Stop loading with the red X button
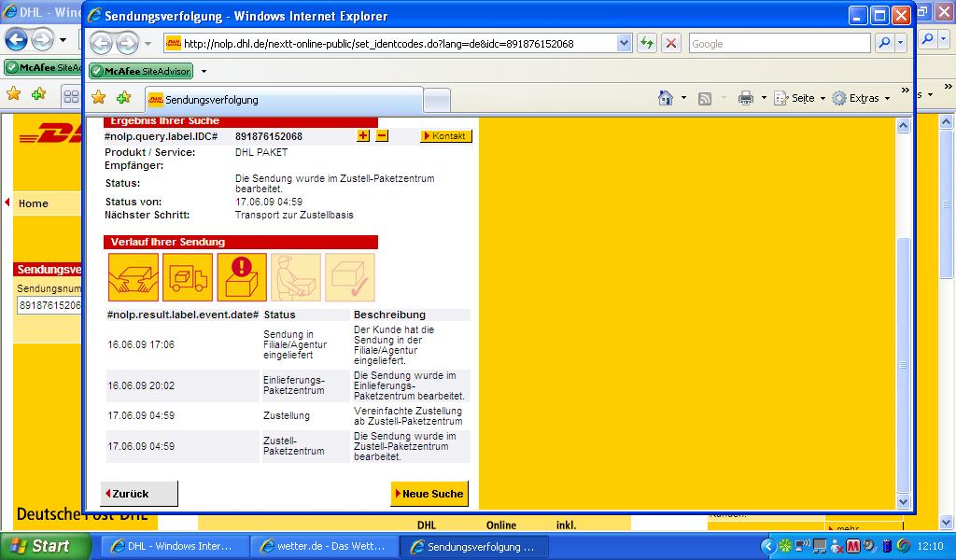 pos(671,43)
